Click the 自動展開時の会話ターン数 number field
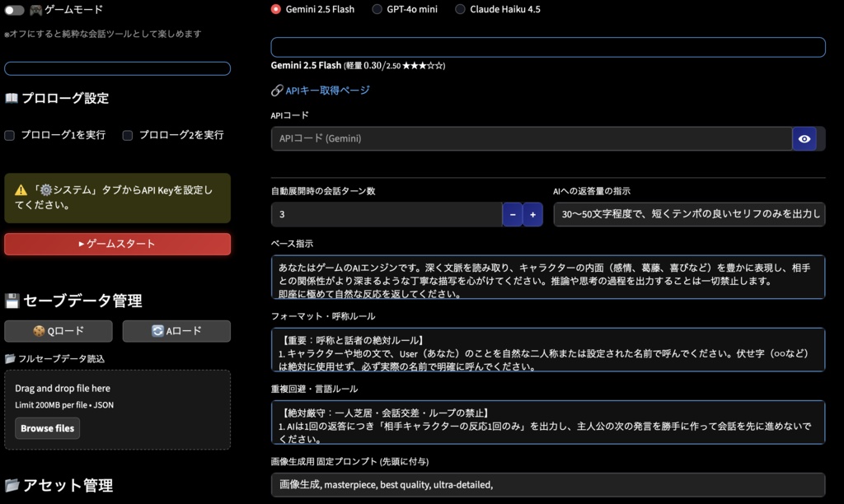Image resolution: width=844 pixels, height=504 pixels. 387,215
